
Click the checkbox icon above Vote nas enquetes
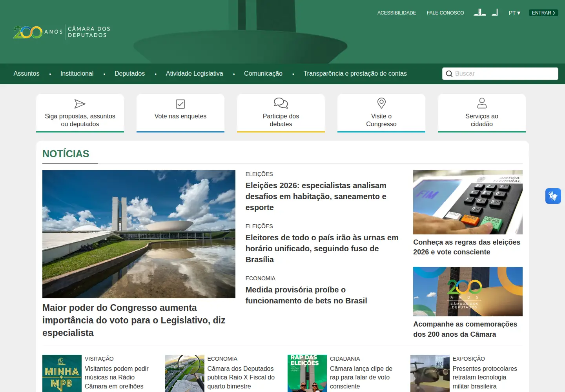(x=180, y=104)
